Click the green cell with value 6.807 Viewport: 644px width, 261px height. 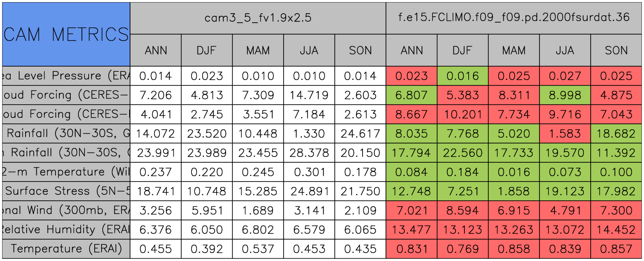pyautogui.click(x=412, y=95)
